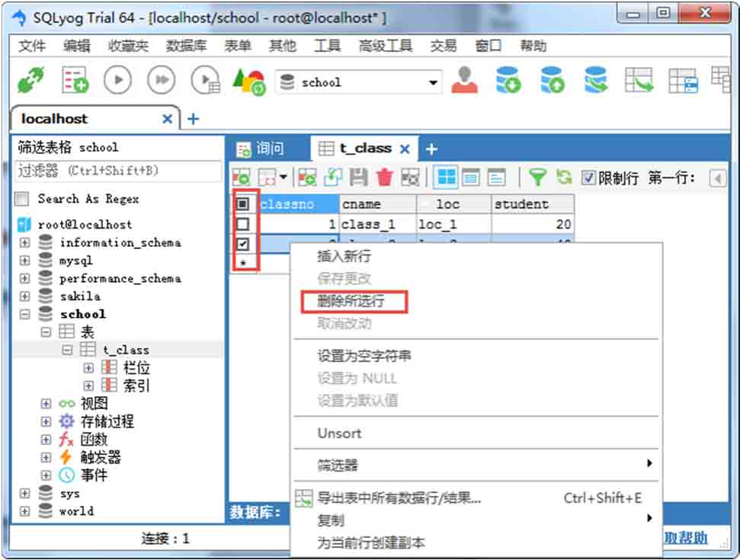Viewport: 740px width, 560px height.
Task: Open new query editor icon
Action: (75, 79)
